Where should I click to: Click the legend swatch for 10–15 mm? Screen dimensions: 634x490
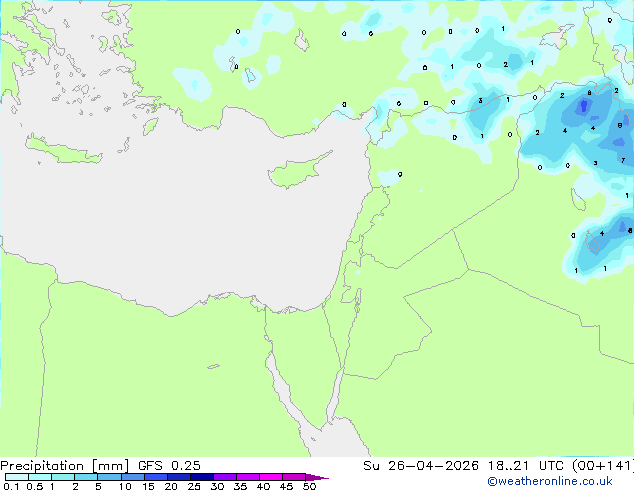132,477
